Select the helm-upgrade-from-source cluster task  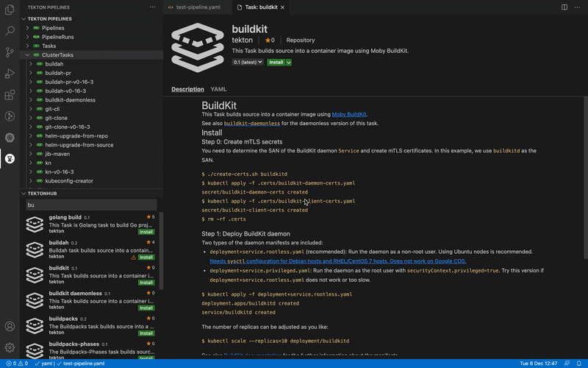point(79,145)
